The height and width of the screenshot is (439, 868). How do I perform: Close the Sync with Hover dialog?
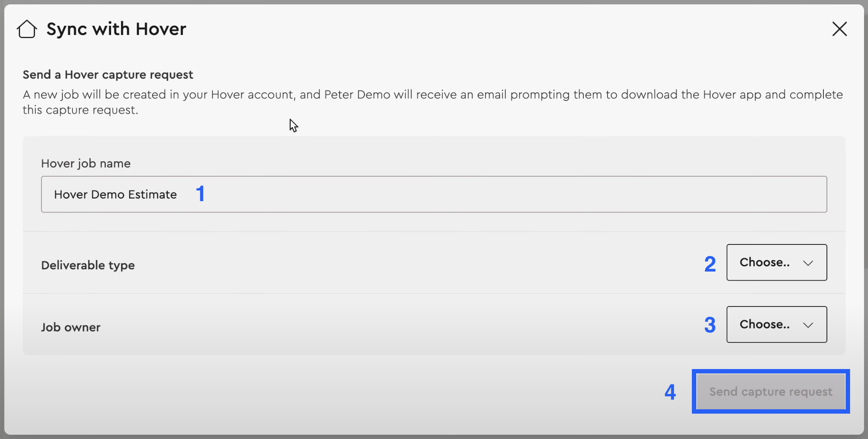coord(839,29)
